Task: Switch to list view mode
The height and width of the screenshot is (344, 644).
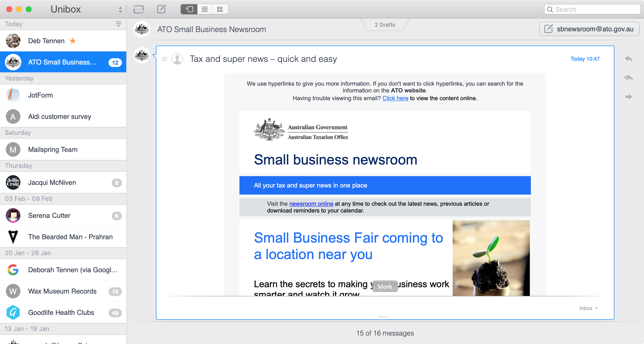Action: click(x=205, y=9)
